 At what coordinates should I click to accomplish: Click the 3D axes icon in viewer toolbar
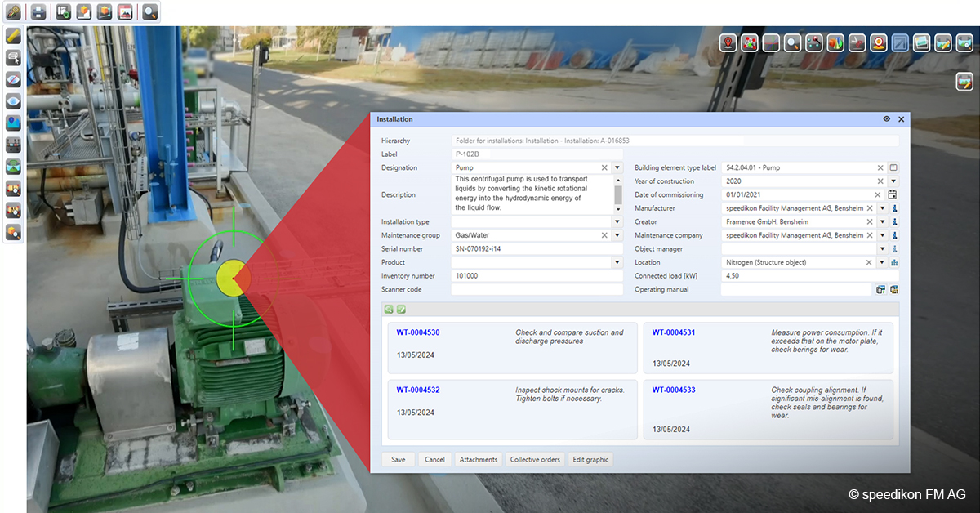(x=771, y=43)
